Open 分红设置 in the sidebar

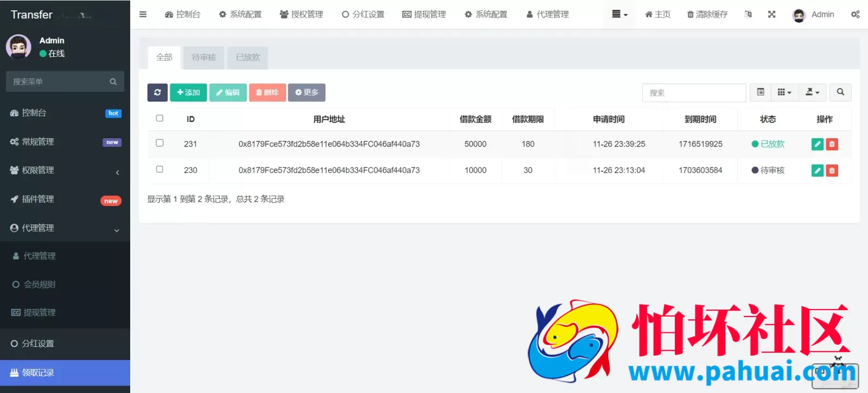point(65,344)
